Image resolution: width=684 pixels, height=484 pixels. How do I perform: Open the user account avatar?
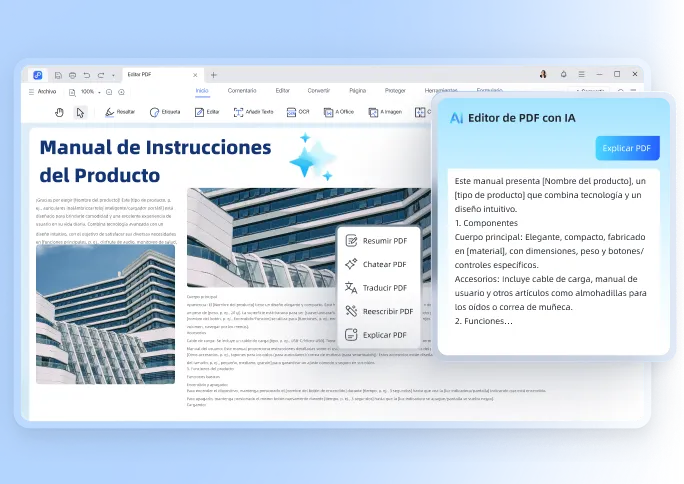543,74
